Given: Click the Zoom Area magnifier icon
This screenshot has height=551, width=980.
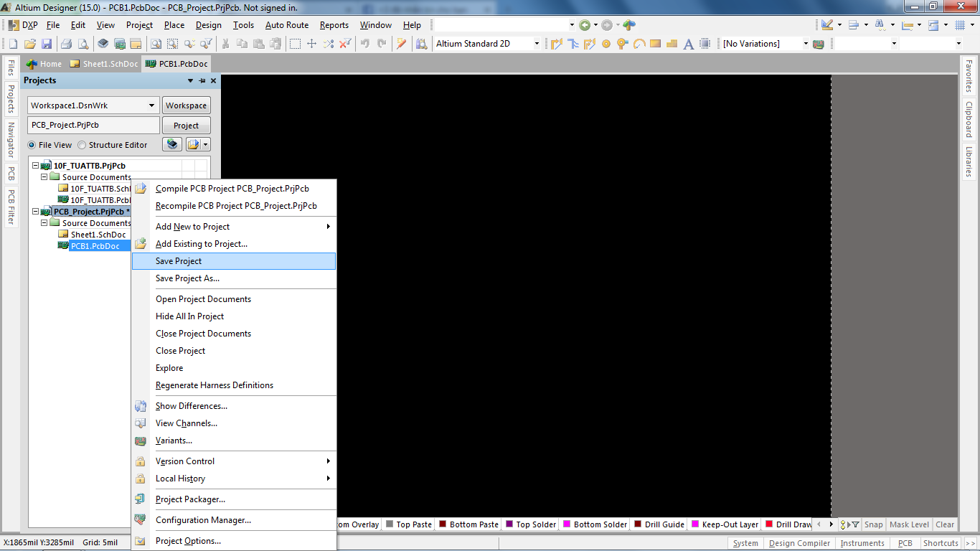Looking at the screenshot, I should click(173, 44).
